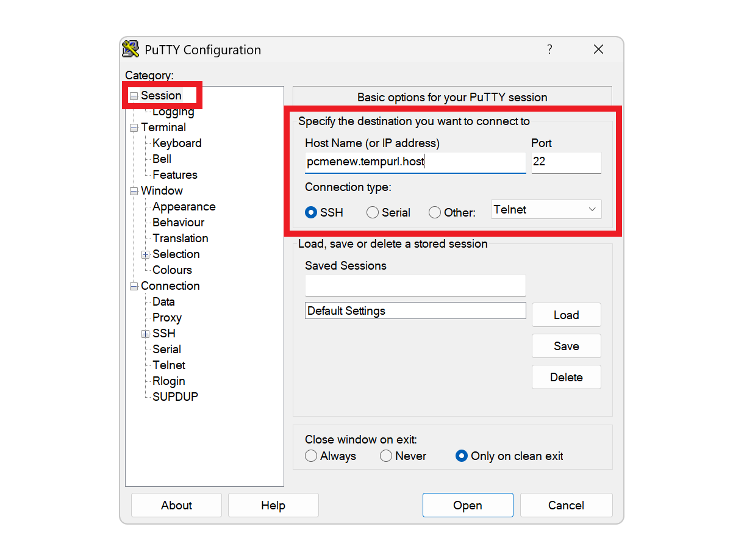This screenshot has width=744, height=560.
Task: Open the Window category
Action: coord(162,190)
